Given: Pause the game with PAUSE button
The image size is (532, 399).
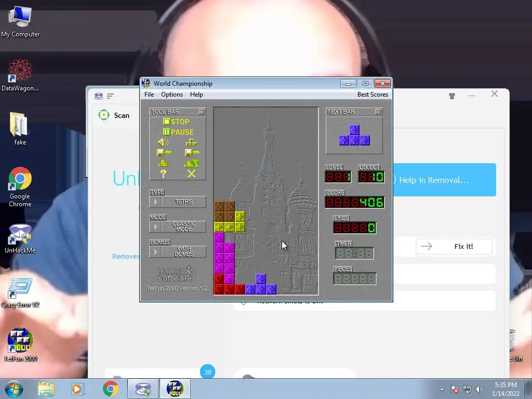Looking at the screenshot, I should (x=178, y=132).
